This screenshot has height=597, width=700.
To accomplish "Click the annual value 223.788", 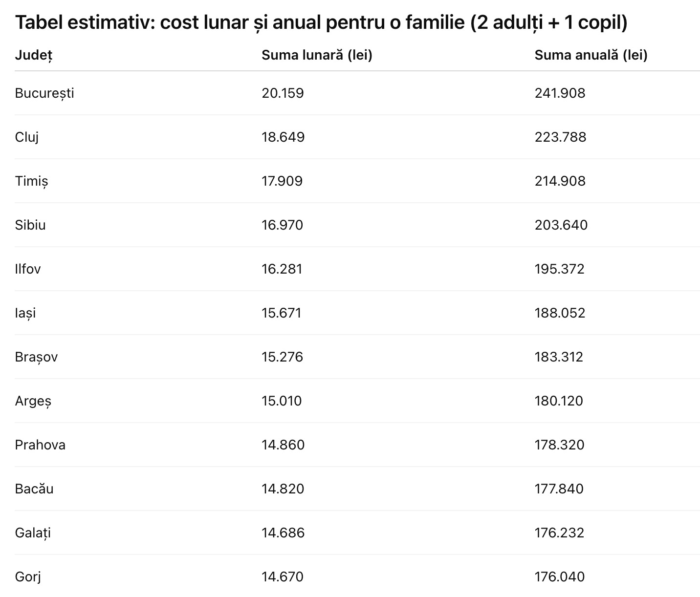I will click(560, 137).
